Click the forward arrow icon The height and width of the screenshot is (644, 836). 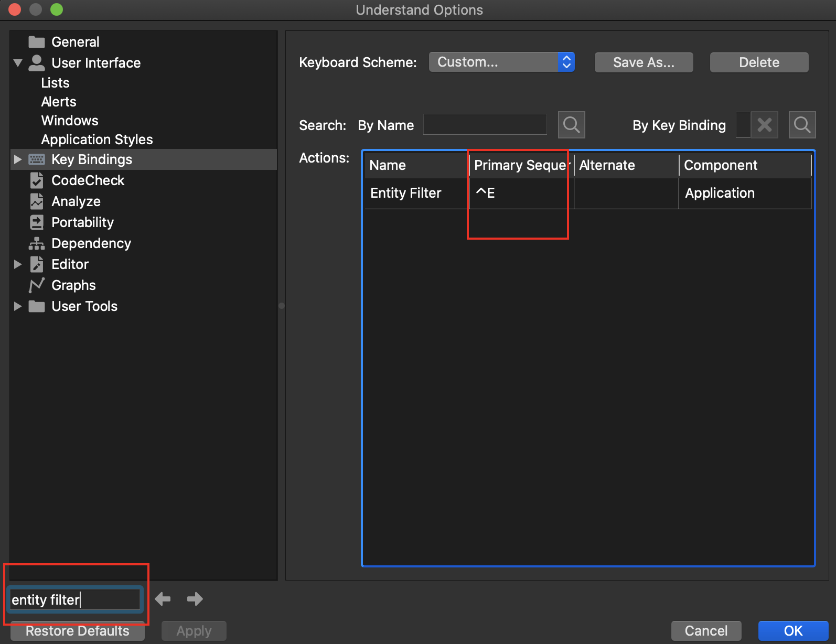pos(195,599)
